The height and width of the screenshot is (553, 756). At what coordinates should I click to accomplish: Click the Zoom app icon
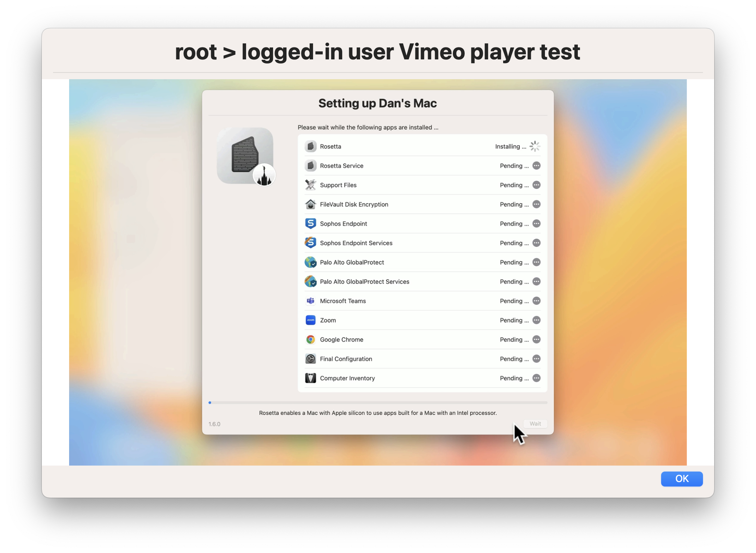(x=311, y=320)
